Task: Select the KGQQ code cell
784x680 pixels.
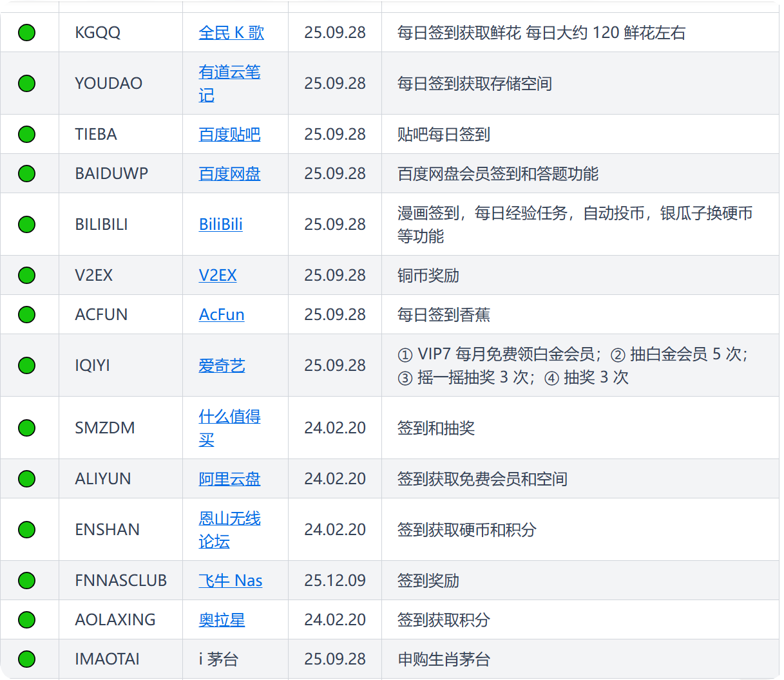Action: [120, 32]
